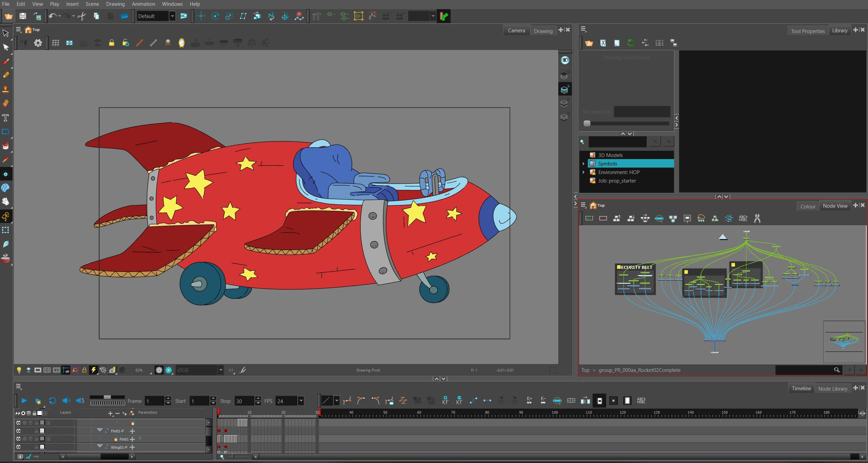The width and height of the screenshot is (868, 463).
Task: Toggle visibility of Fin01-P layer
Action: [x=18, y=431]
